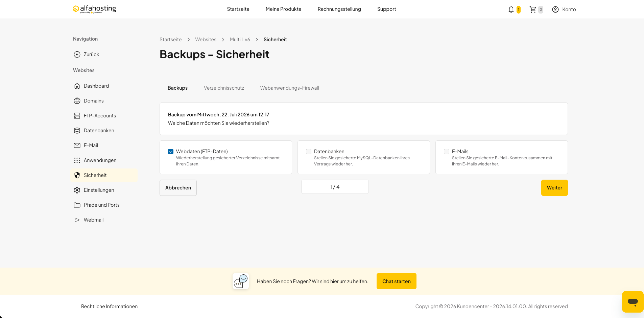Viewport: 644px width, 318px height.
Task: Click the Copyright 2026 Kundencenter text
Action: coord(492,306)
